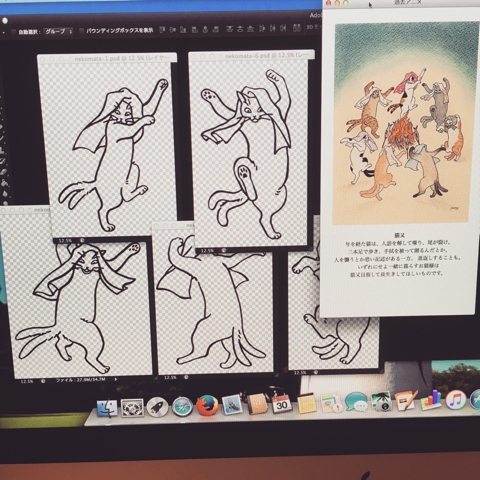Toggle バウンディングボックスを表示 checkbox
The width and height of the screenshot is (480, 480).
(81, 31)
